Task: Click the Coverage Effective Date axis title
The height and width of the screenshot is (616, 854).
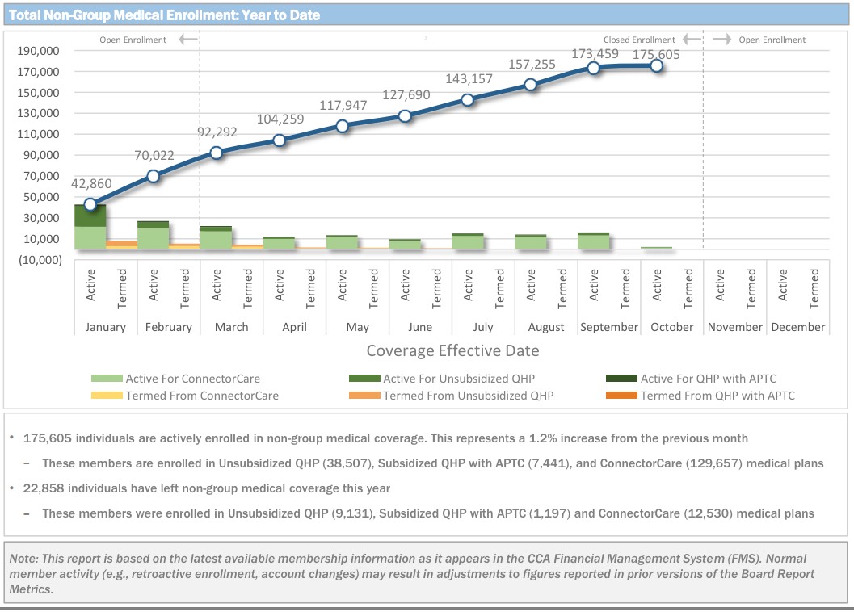Action: click(452, 350)
